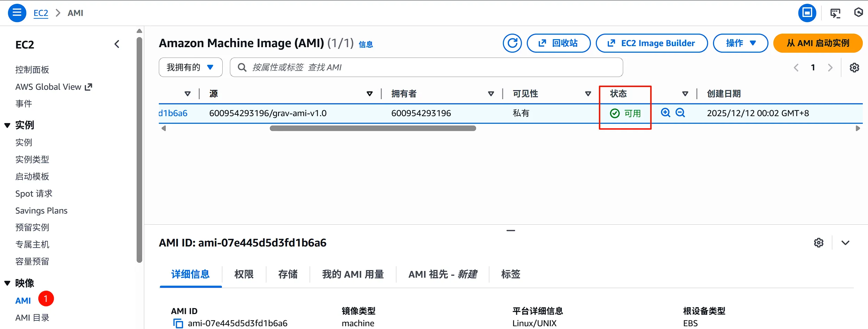Switch to the 权限 tab
The width and height of the screenshot is (868, 329).
(x=243, y=274)
